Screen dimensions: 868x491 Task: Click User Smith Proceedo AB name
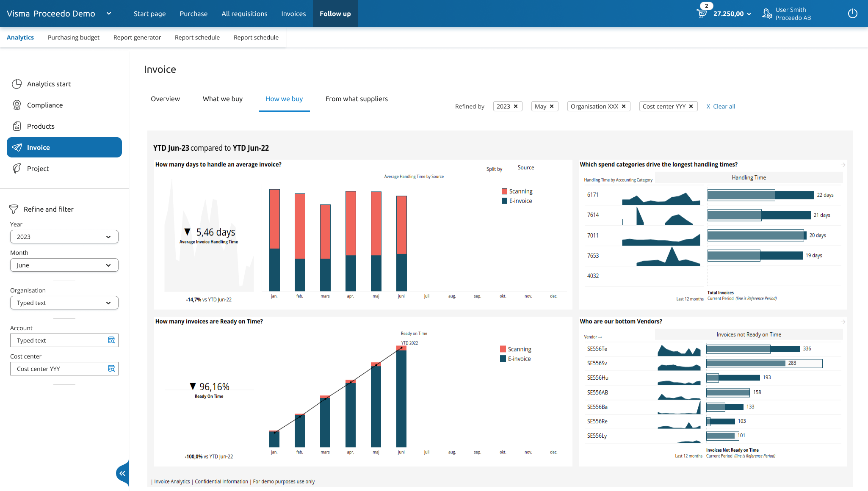click(x=793, y=14)
